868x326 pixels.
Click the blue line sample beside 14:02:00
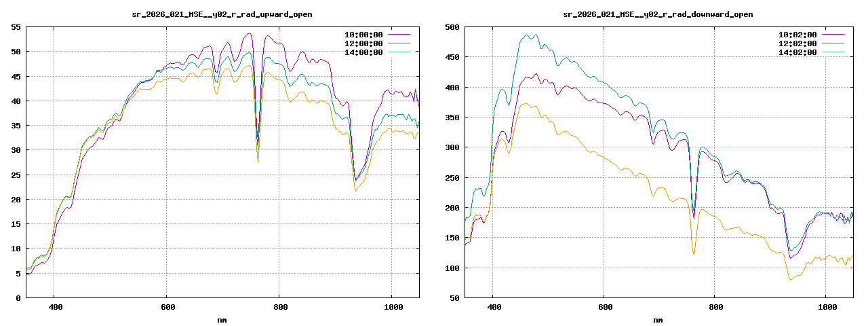click(832, 52)
